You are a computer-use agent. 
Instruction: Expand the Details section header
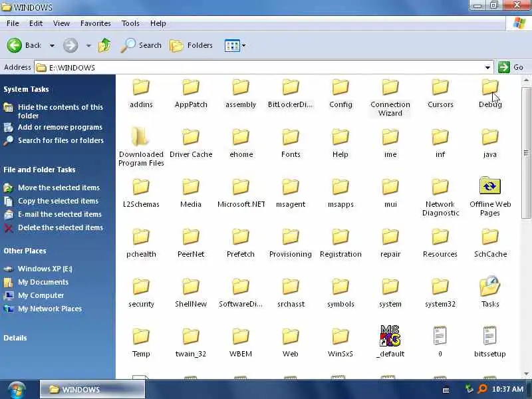(15, 338)
